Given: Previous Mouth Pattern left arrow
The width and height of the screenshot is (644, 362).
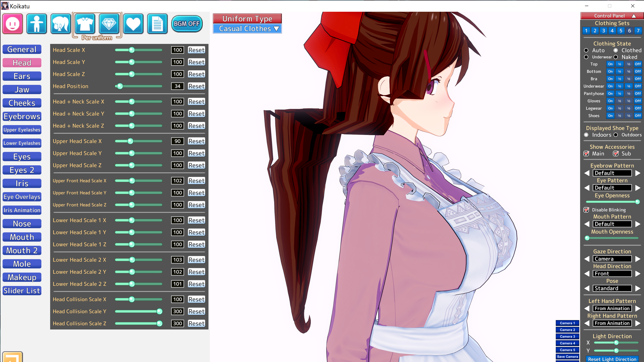Looking at the screenshot, I should point(587,224).
